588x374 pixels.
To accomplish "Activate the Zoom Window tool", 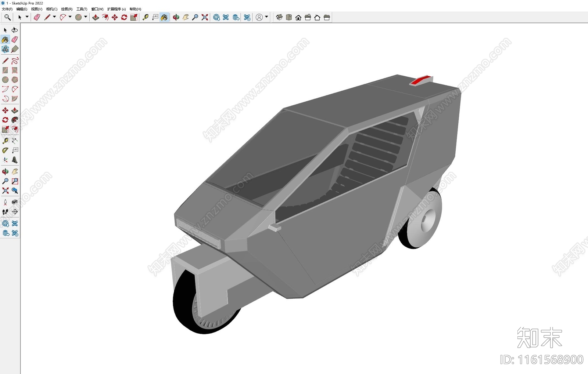I will [x=15, y=181].
